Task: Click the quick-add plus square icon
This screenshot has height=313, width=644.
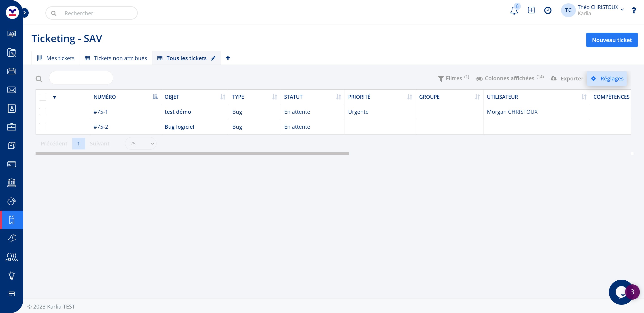Action: (531, 10)
